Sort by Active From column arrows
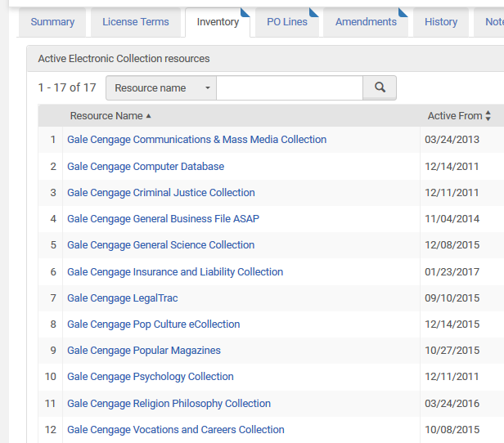This screenshot has height=443, width=504. 488,115
